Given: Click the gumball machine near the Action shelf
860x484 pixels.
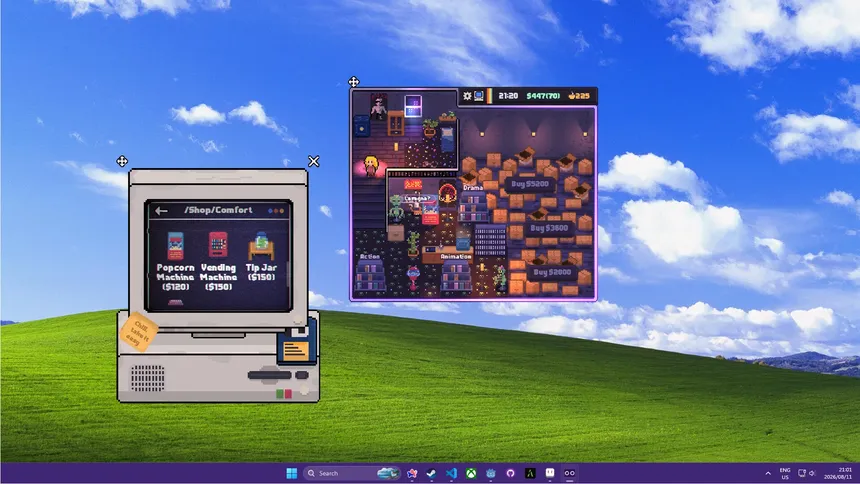Looking at the screenshot, I should tap(413, 278).
